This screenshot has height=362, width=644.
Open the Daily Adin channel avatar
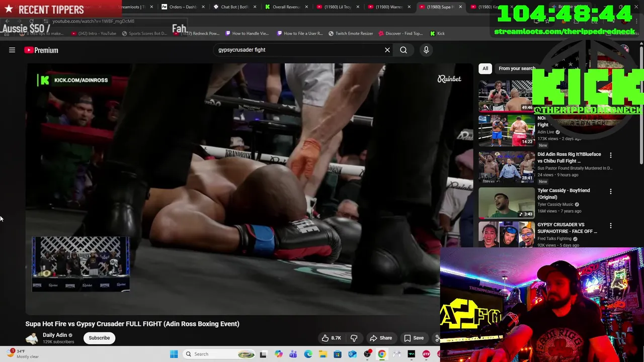[x=32, y=338]
